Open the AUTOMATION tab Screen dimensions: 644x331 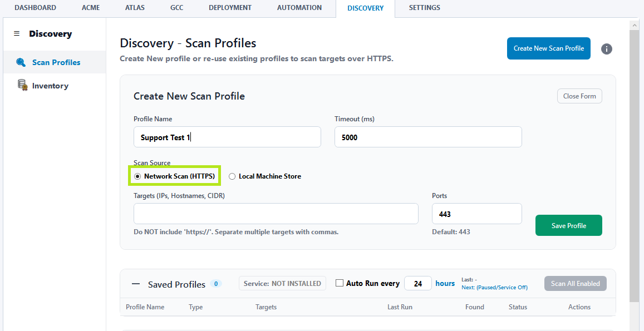(299, 8)
